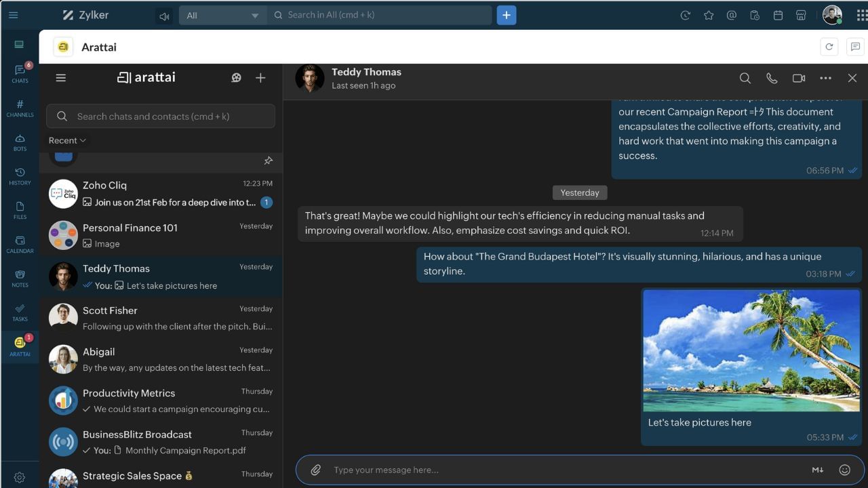
Task: Open the beach palm tree image
Action: point(751,350)
